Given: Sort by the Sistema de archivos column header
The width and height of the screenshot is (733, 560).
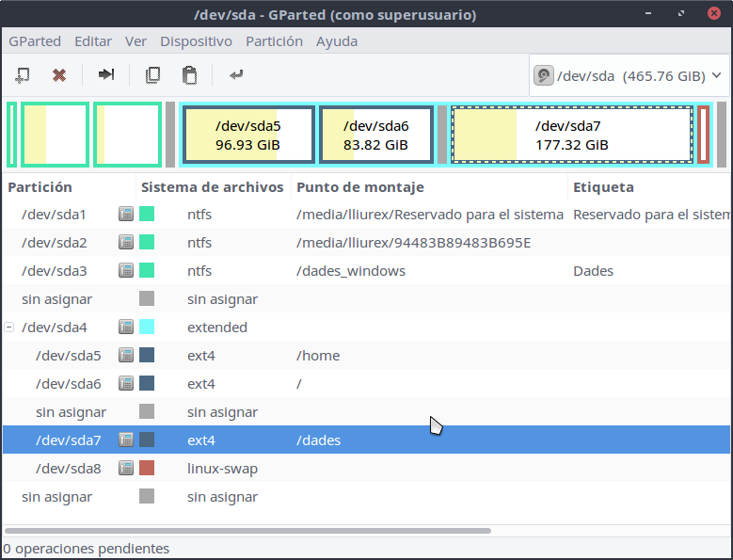Looking at the screenshot, I should point(213,187).
